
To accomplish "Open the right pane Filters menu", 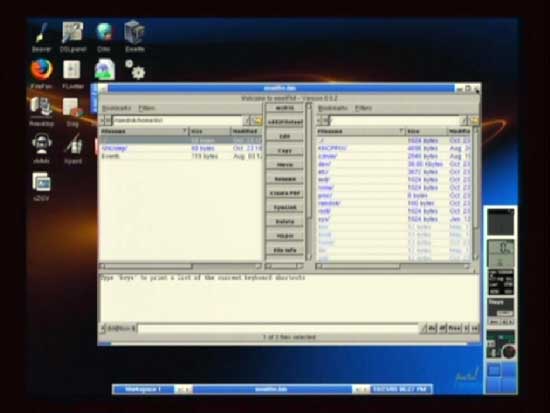I will pyautogui.click(x=363, y=108).
